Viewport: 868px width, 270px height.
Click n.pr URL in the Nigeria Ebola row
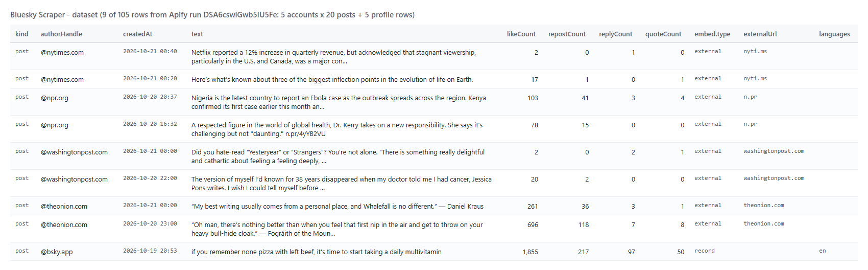(x=750, y=97)
